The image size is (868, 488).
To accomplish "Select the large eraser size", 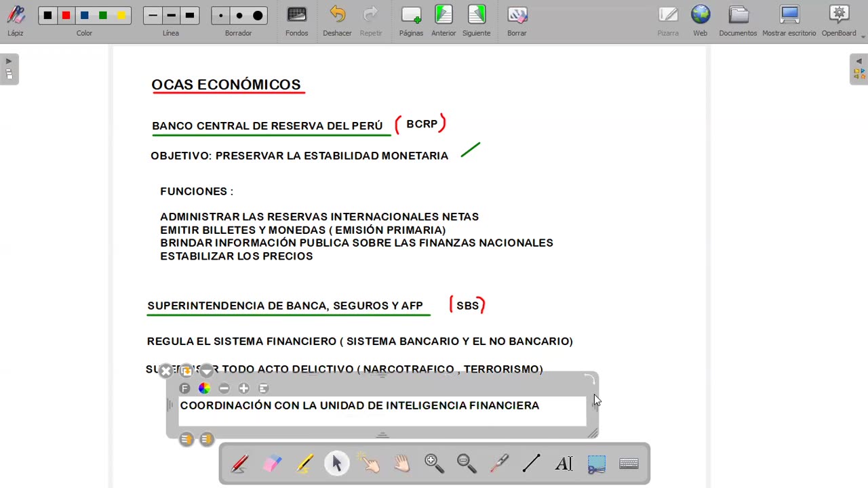I will click(258, 15).
